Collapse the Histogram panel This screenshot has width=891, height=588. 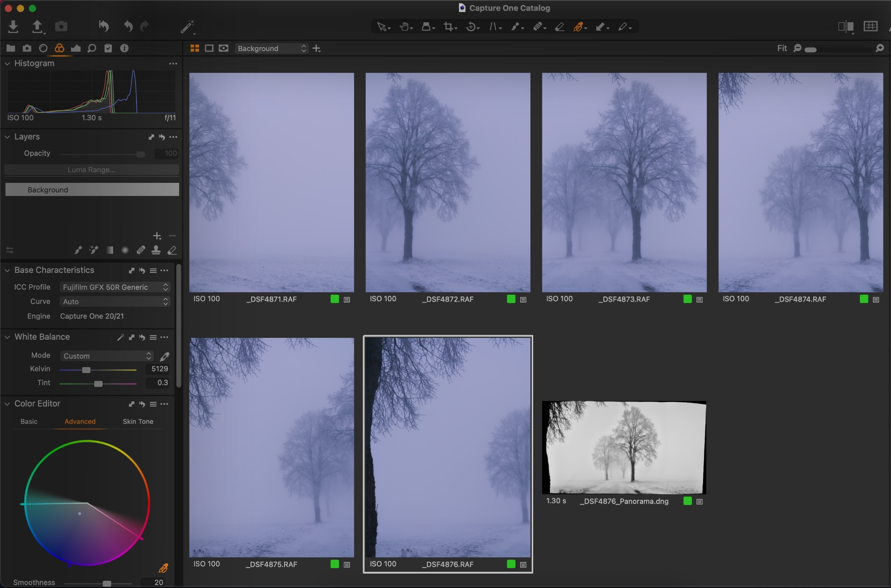point(7,63)
